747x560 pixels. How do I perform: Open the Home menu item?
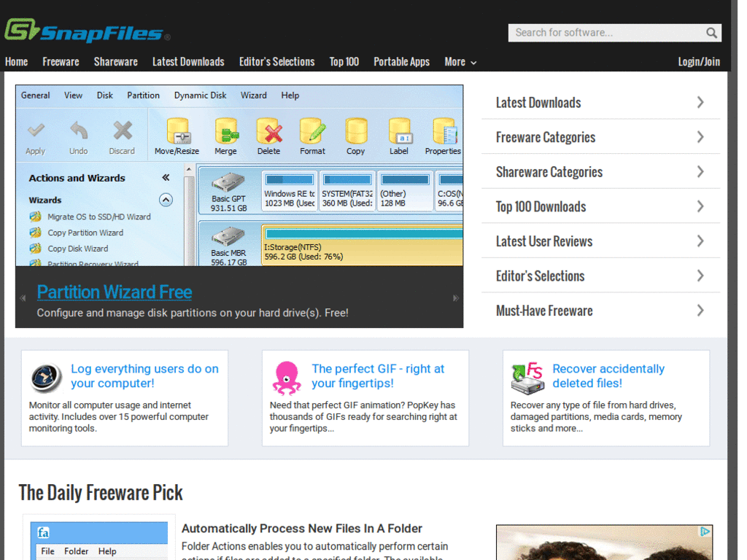coord(16,62)
